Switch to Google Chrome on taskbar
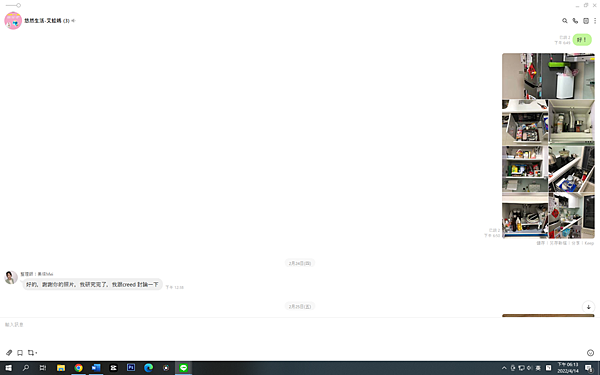 click(x=78, y=368)
